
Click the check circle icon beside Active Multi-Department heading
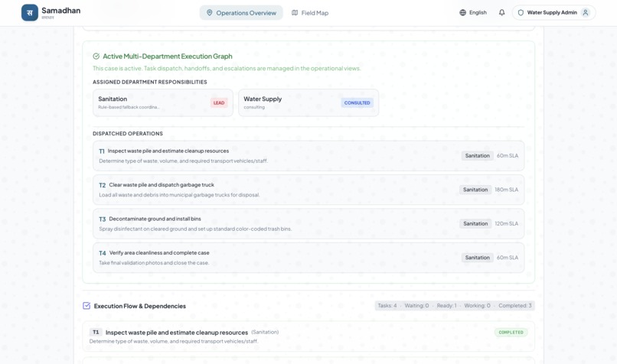point(96,57)
